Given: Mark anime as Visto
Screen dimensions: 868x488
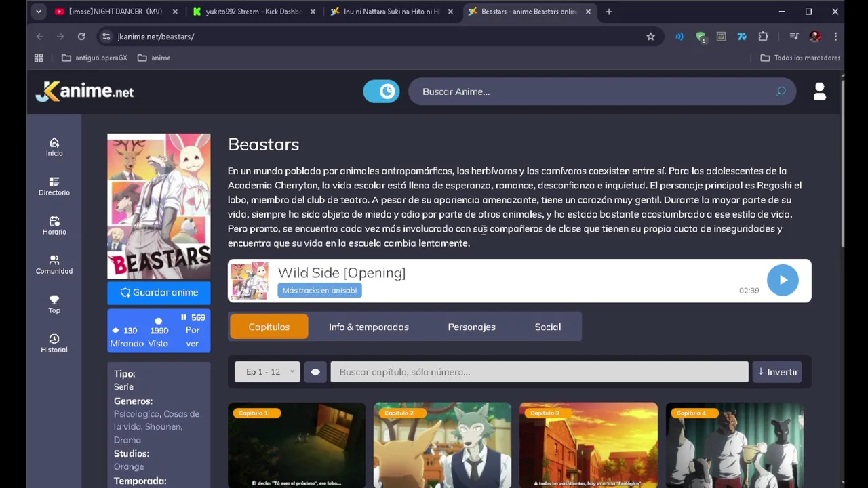Looking at the screenshot, I should pyautogui.click(x=159, y=331).
